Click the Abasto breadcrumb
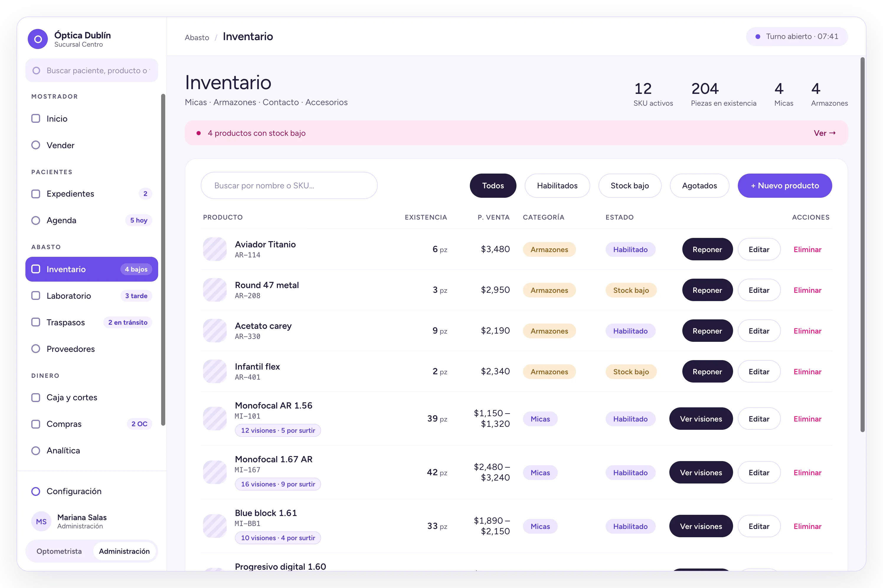Screen dimensions: 883x588 click(x=197, y=37)
